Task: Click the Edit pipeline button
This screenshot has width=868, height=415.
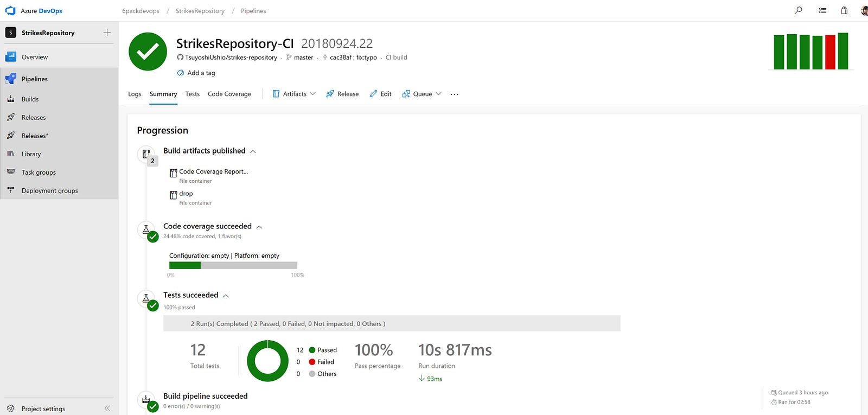Action: point(380,94)
